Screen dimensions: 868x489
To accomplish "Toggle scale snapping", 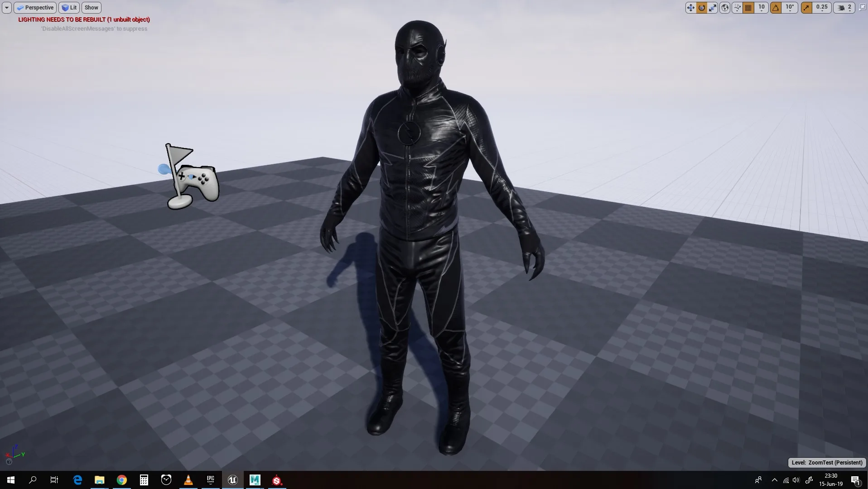I will 806,8.
